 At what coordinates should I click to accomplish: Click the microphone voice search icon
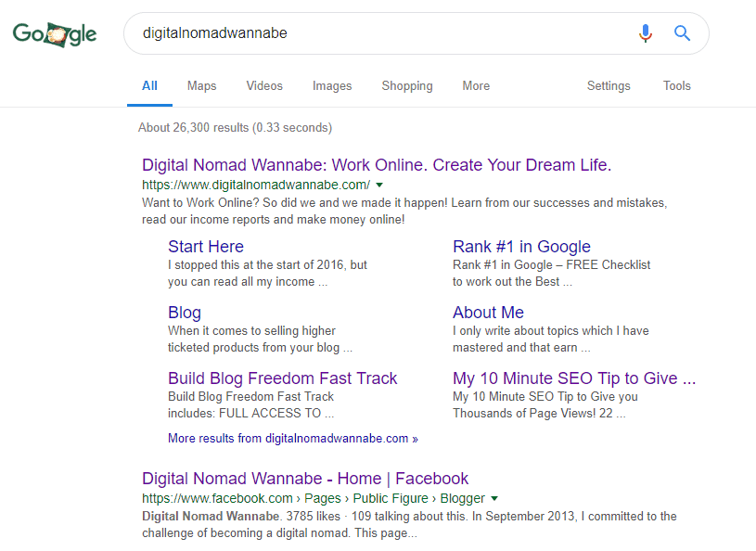(646, 33)
